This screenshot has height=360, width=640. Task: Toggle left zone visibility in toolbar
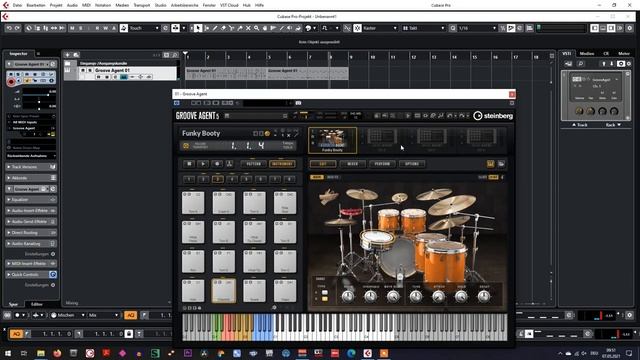click(594, 28)
